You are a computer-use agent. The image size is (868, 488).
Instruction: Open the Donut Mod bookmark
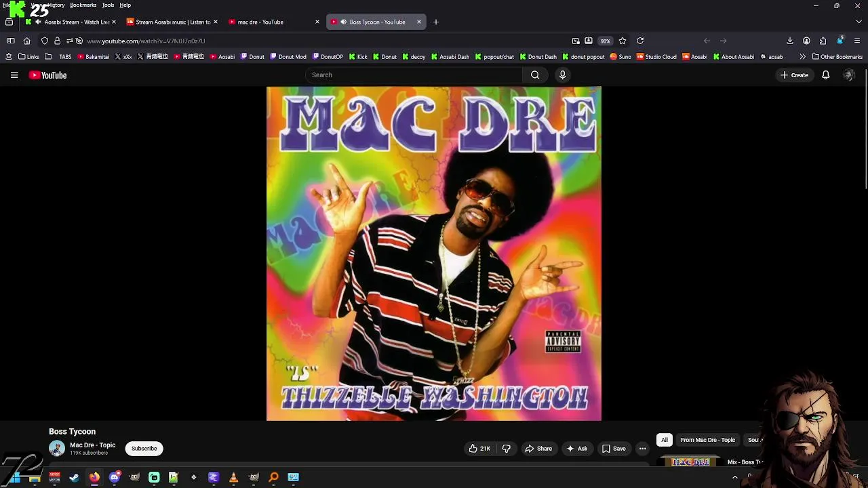288,57
